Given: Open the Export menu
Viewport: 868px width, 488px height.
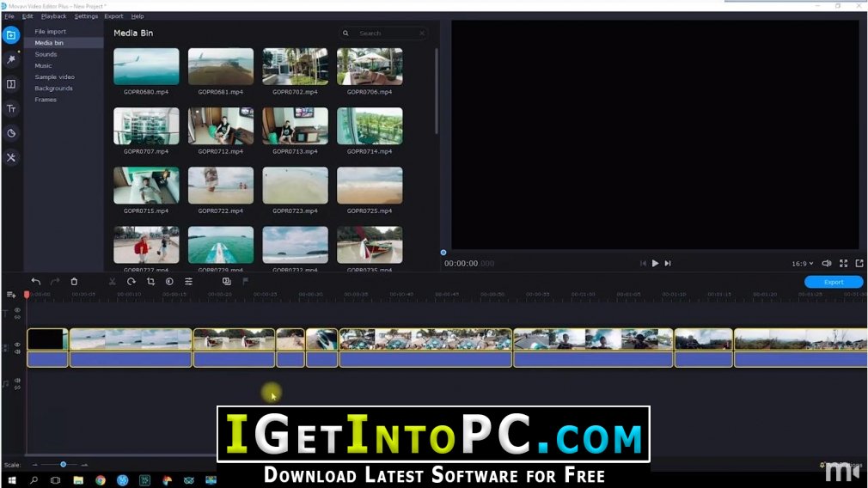Looking at the screenshot, I should [113, 16].
